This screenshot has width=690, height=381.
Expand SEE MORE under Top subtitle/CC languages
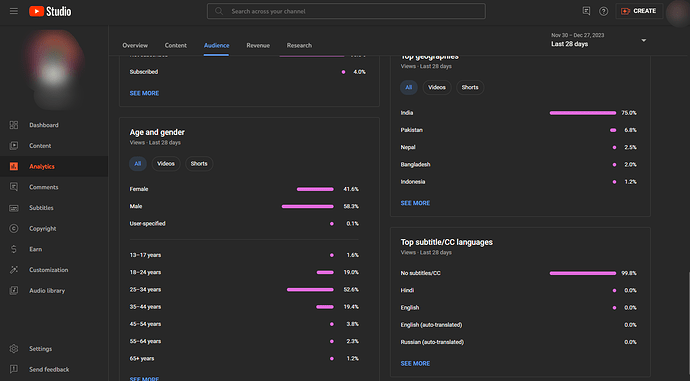click(415, 363)
